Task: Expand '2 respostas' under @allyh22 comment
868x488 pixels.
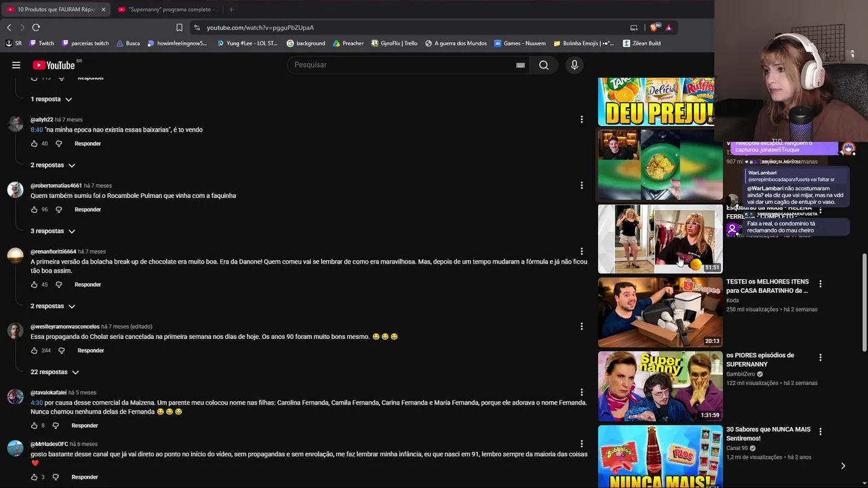Action: 53,165
